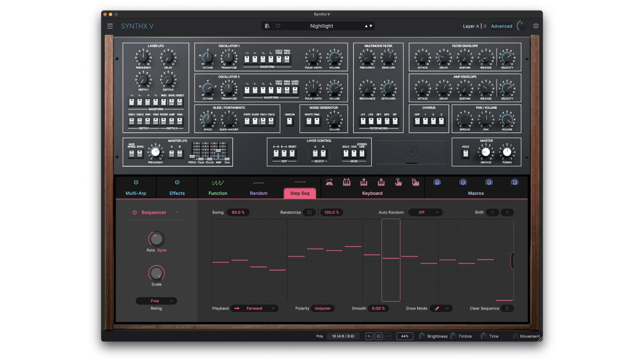The width and height of the screenshot is (644, 362).
Task: Shift sequence left with arrow
Action: (492, 212)
